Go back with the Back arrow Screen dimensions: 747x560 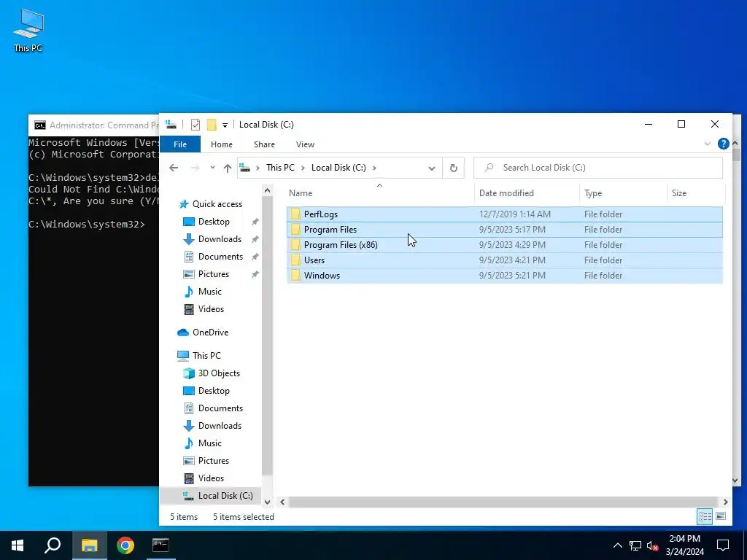174,168
